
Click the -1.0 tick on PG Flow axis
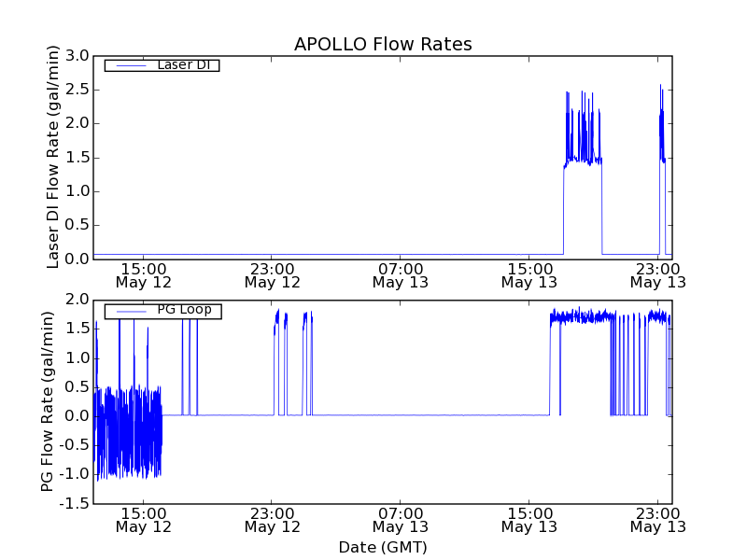click(x=75, y=475)
